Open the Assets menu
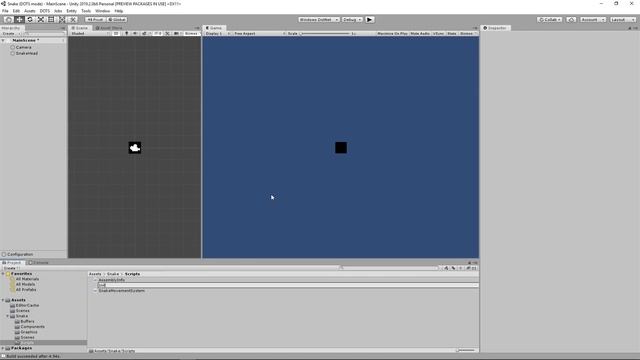 pos(30,11)
